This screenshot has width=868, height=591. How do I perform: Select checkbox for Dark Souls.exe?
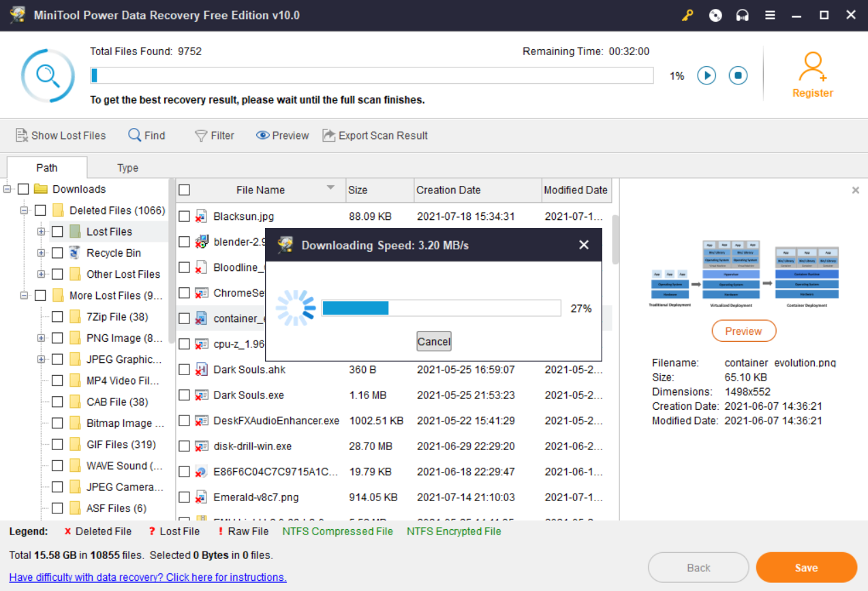pos(185,396)
